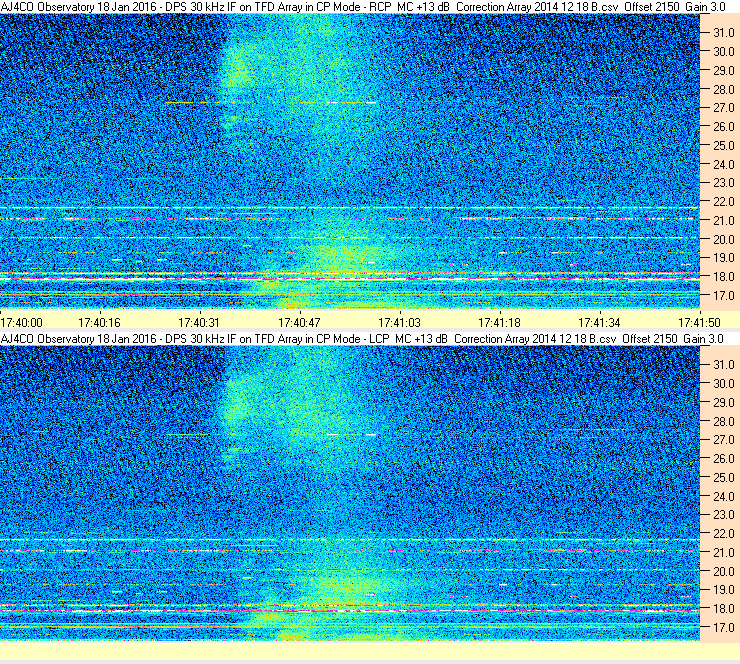The height and width of the screenshot is (664, 740).
Task: Select the 17:40:00 time label
Action: click(x=22, y=323)
